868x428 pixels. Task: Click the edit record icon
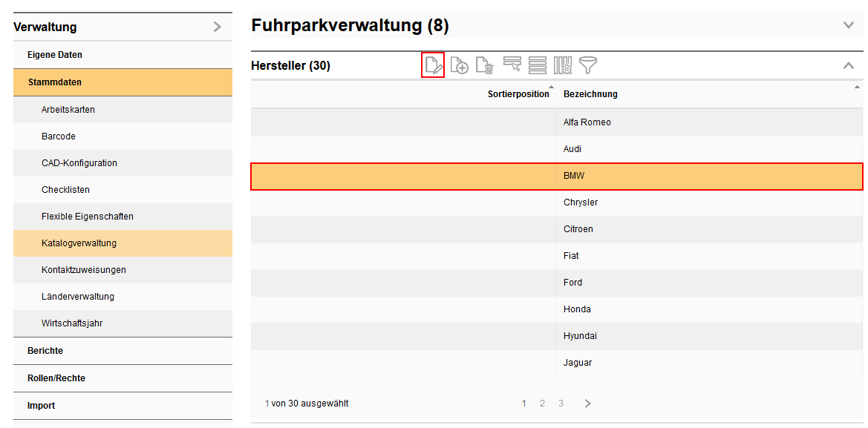coord(433,65)
